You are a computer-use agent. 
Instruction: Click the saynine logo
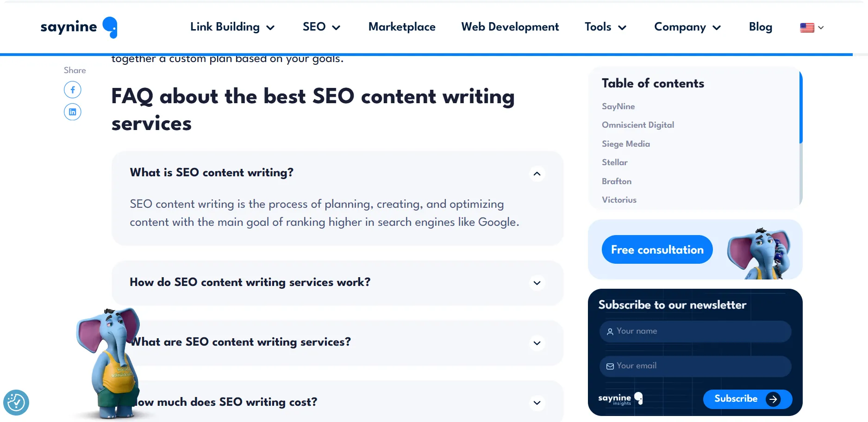(78, 27)
